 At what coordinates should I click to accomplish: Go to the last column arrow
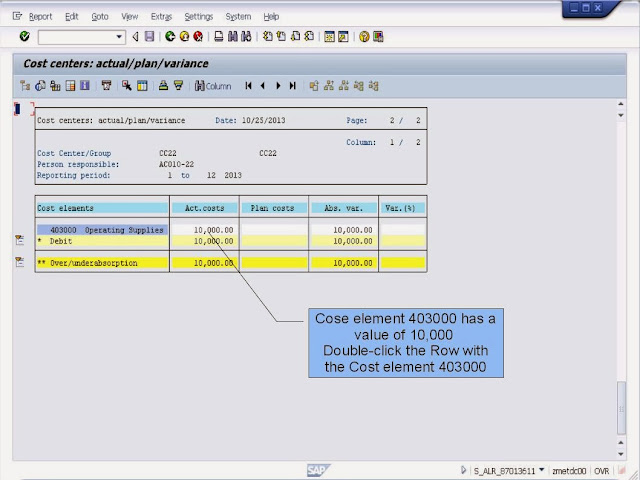pyautogui.click(x=293, y=86)
